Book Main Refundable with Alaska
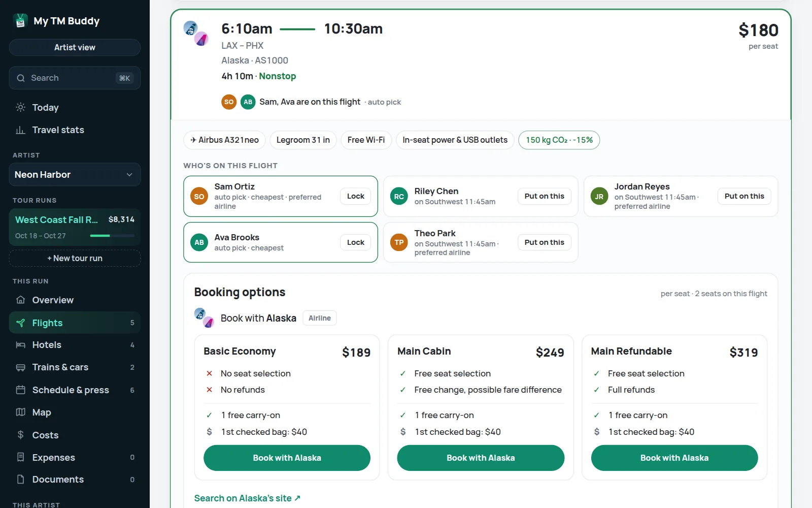812x508 pixels. tap(674, 458)
